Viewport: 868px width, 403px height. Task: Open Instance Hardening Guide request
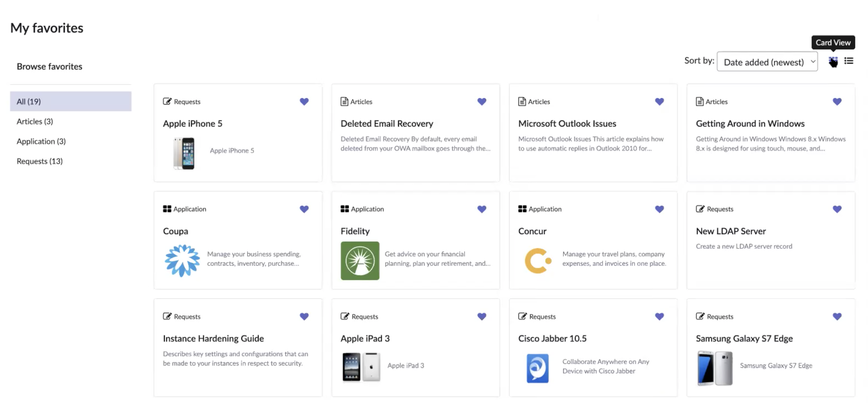click(x=213, y=338)
